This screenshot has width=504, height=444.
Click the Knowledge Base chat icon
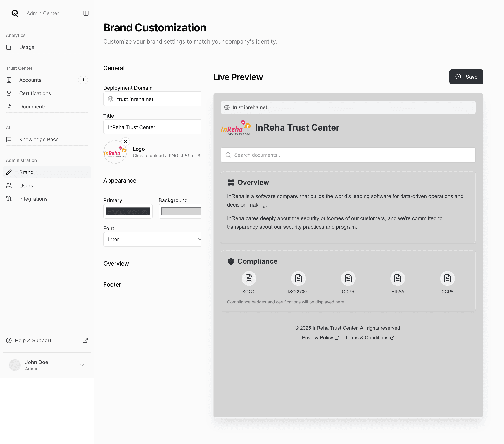(9, 139)
